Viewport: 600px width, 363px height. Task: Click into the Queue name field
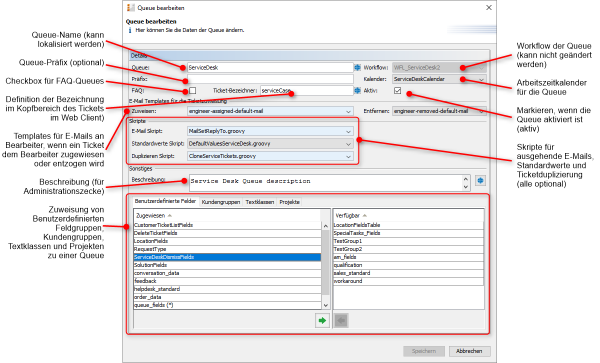270,68
